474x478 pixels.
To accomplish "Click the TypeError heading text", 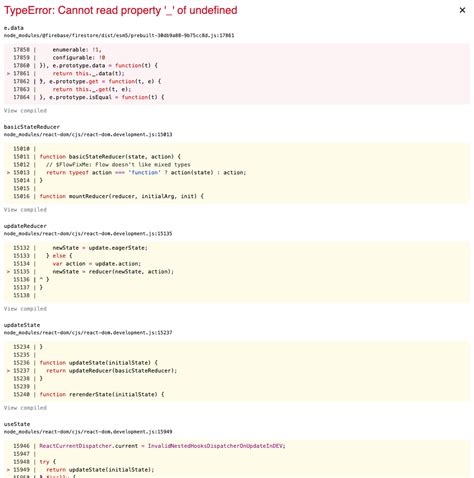I will (x=121, y=10).
